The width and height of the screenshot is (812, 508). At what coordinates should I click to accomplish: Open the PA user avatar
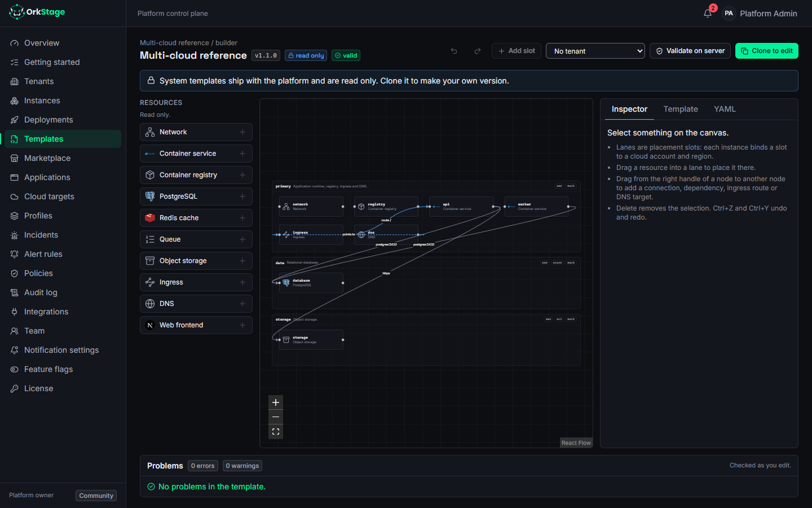(729, 14)
